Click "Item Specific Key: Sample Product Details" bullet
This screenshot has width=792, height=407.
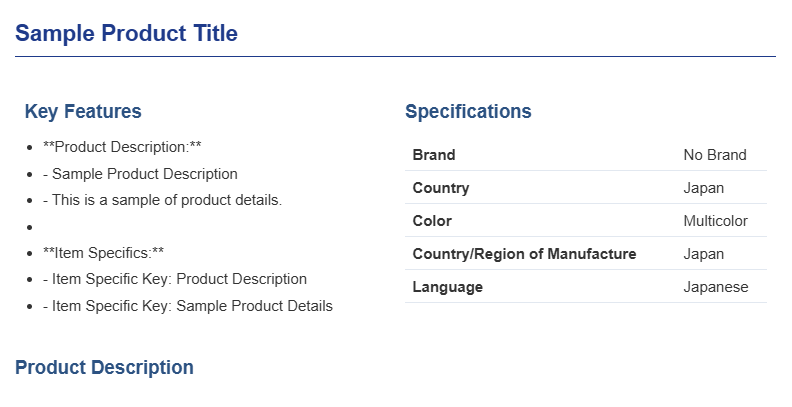(x=188, y=306)
